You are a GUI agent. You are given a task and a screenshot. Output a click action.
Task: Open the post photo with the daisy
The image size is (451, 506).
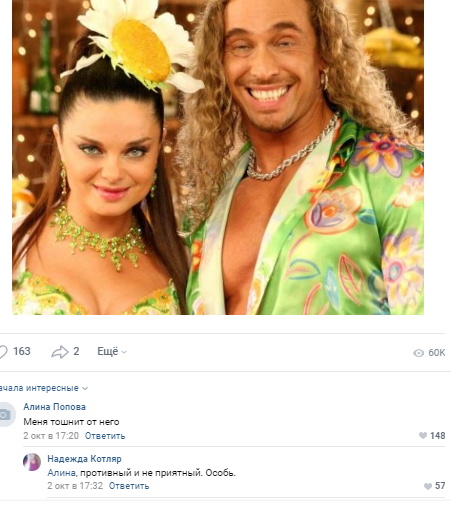coord(218,157)
